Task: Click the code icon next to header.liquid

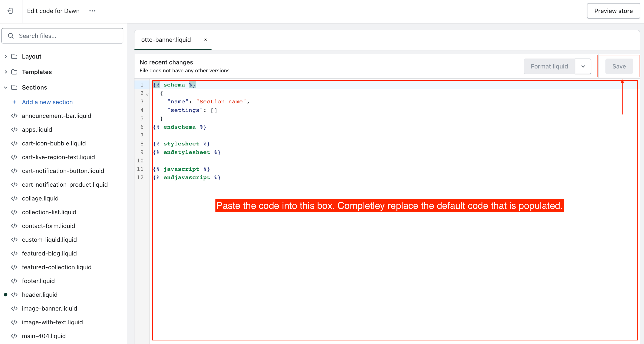Action: point(14,295)
